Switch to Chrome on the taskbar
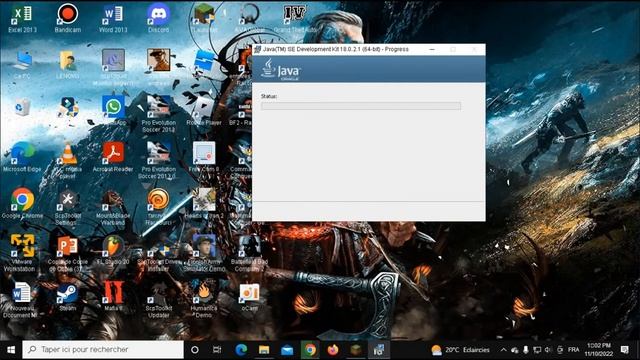Image resolution: width=640 pixels, height=360 pixels. 310,350
